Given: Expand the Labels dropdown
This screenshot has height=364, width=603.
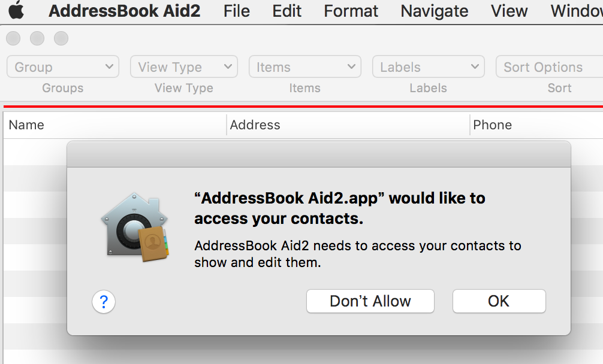Looking at the screenshot, I should click(x=428, y=67).
